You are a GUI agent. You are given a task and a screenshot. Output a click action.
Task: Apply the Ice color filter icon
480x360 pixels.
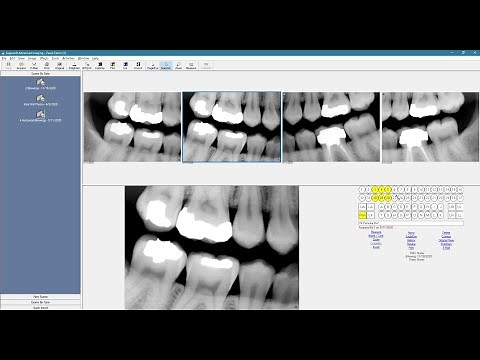125,66
